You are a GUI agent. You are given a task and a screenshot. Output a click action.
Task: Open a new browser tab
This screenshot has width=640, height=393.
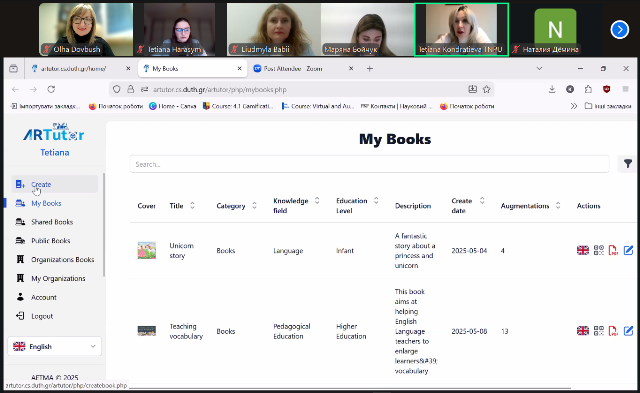click(x=370, y=69)
